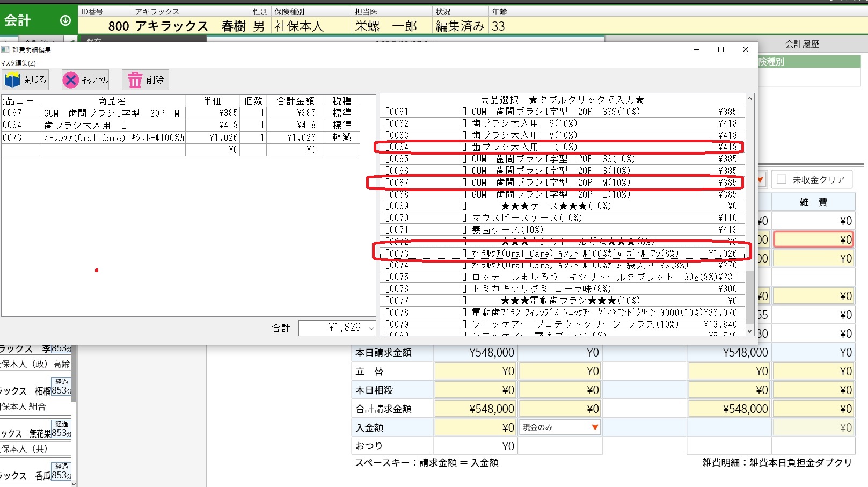Click the 閉じる book icon button
The image size is (868, 487).
point(12,80)
